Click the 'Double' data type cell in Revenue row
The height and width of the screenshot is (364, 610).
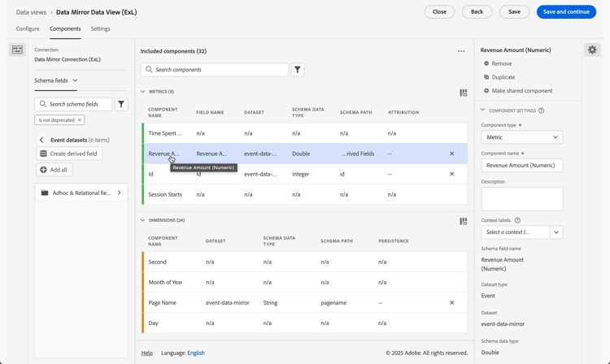[x=301, y=154]
